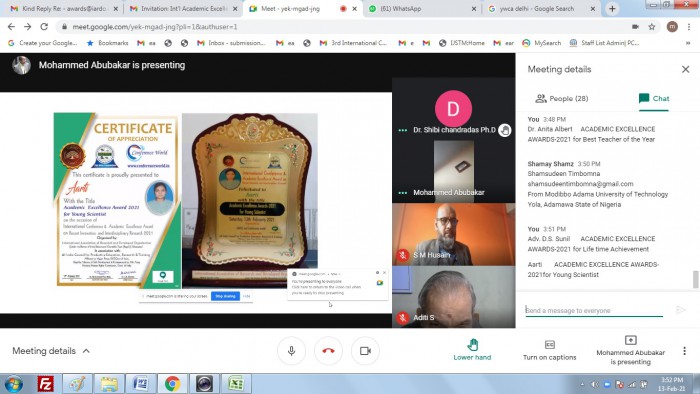Mute the microphone in Meet
The width and height of the screenshot is (700, 394).
pyautogui.click(x=292, y=351)
